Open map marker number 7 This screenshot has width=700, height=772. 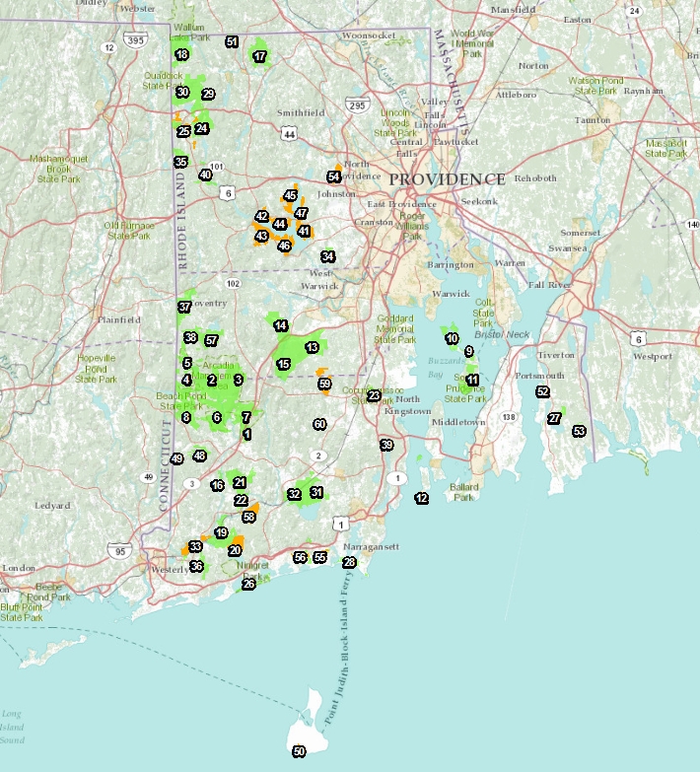[246, 417]
